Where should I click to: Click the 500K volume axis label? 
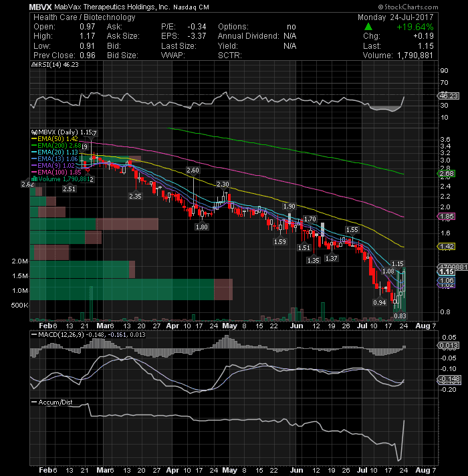pos(20,306)
